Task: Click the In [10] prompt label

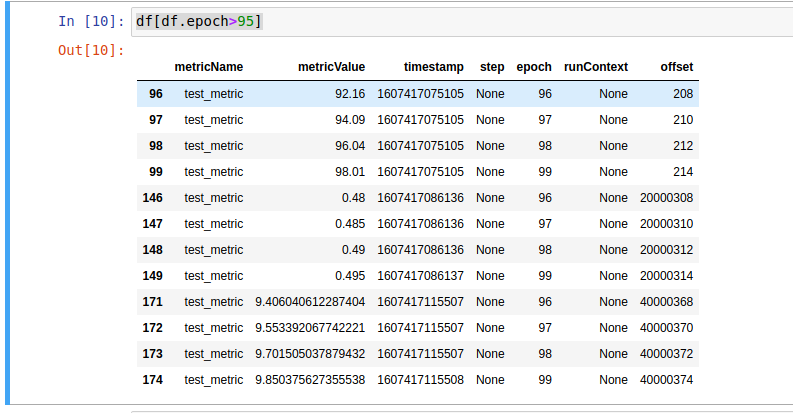Action: [x=91, y=21]
